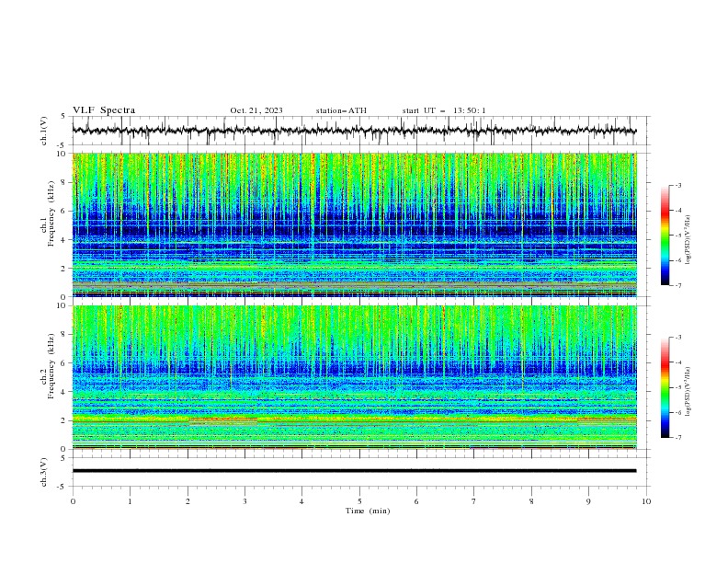
Task: Click the ch.1 spectrogram panel
Action: 355,224
